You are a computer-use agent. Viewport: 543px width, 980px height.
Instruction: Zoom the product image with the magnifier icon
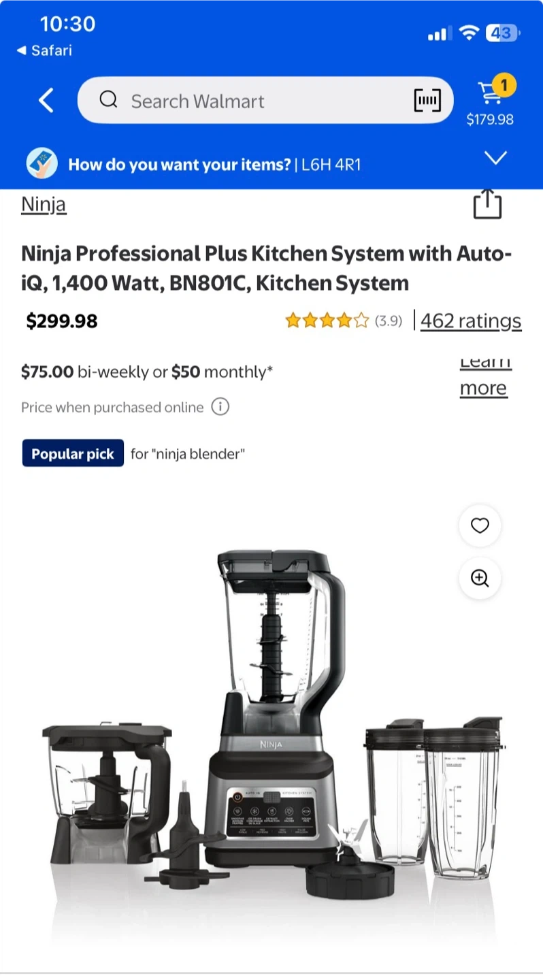click(480, 578)
